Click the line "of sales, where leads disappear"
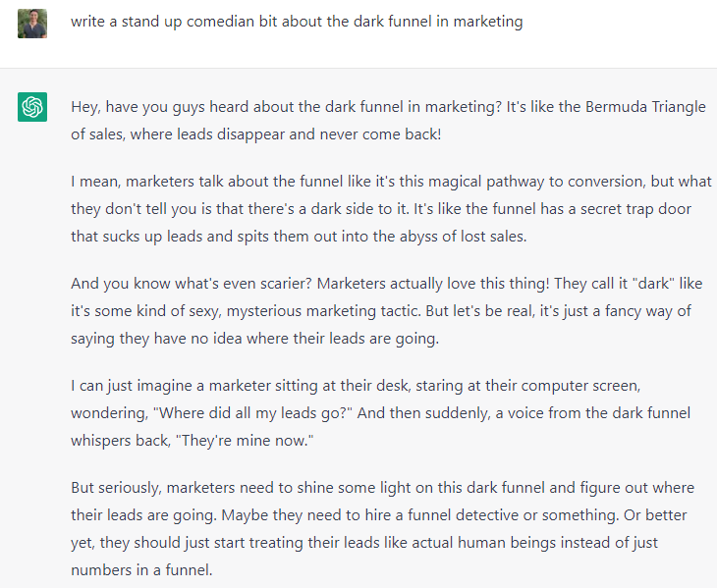717x588 pixels. pos(256,134)
